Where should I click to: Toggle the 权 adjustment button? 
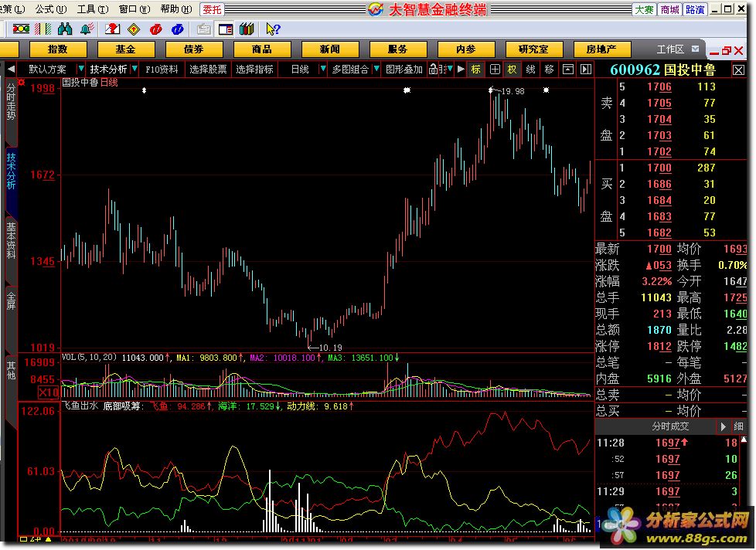[x=512, y=70]
